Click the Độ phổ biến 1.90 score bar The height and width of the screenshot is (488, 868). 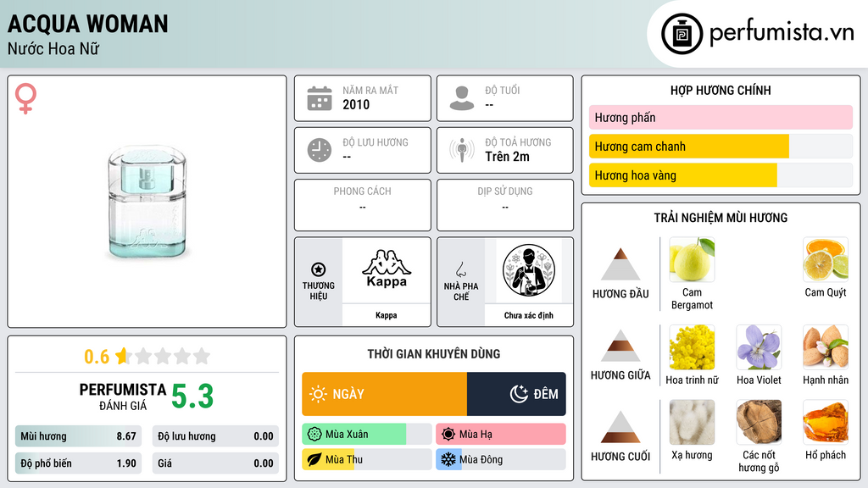[78, 463]
